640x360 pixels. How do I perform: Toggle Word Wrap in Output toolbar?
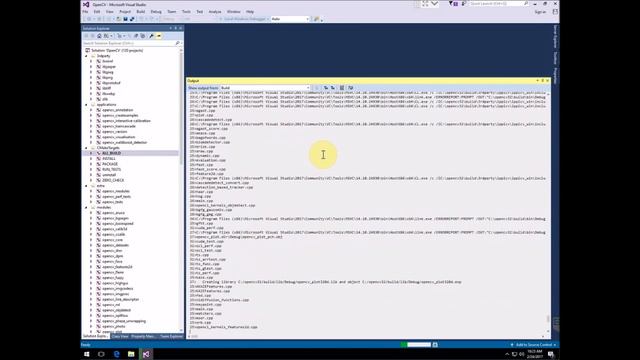(351, 88)
